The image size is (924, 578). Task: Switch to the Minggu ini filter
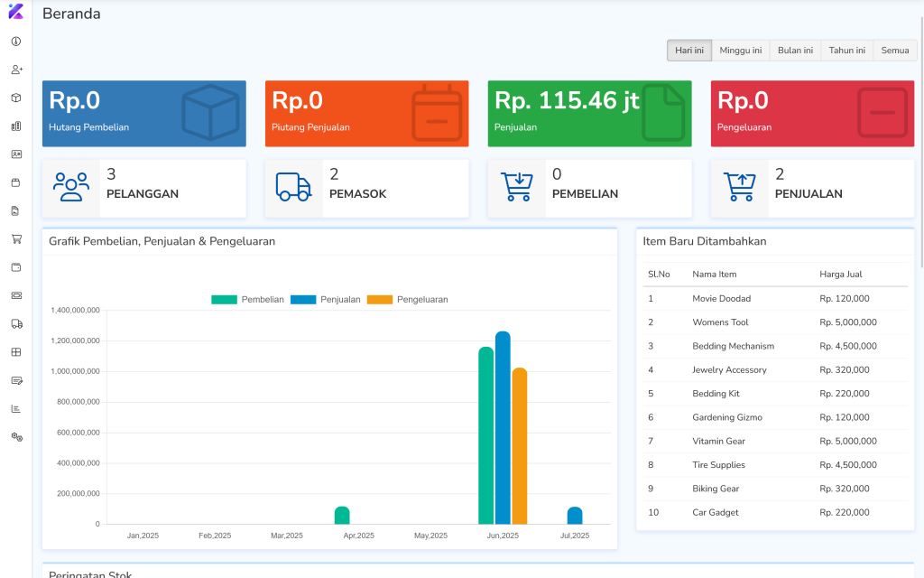tap(740, 51)
